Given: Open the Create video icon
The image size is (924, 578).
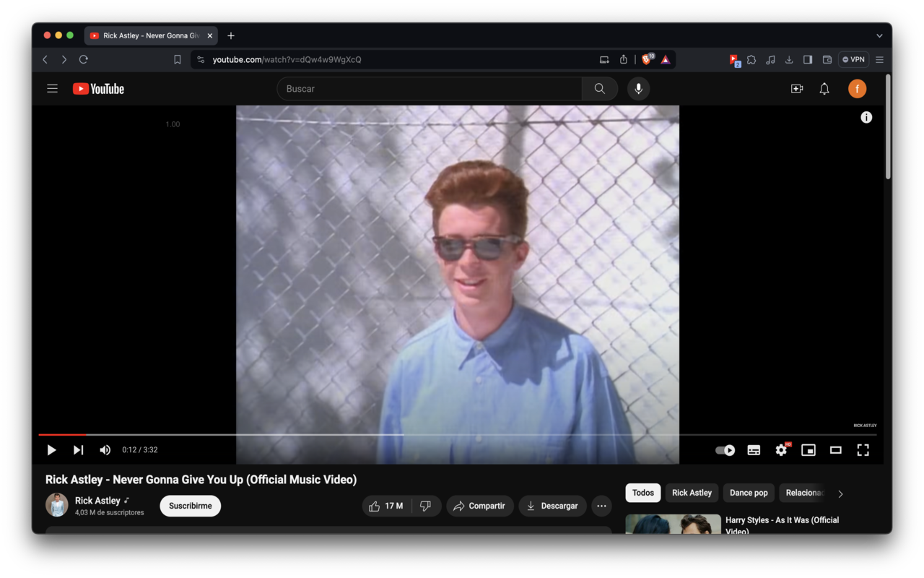Looking at the screenshot, I should point(797,89).
